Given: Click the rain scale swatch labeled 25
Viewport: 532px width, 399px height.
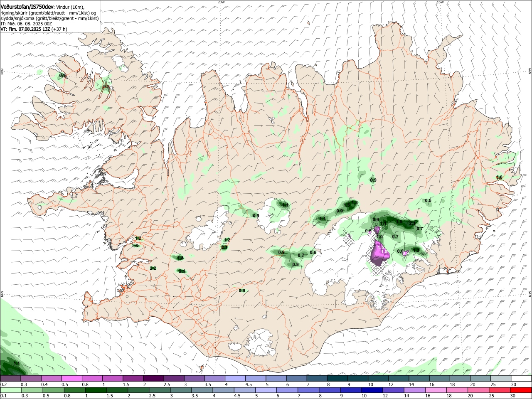Looking at the screenshot, I should tap(499, 390).
